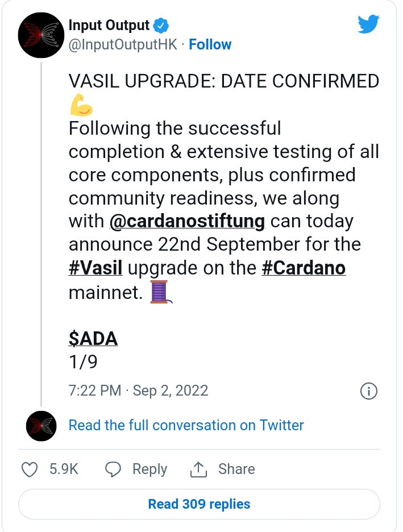Viewport: 403px width, 532px height.
Task: Click the Input Output display name
Action: point(109,26)
